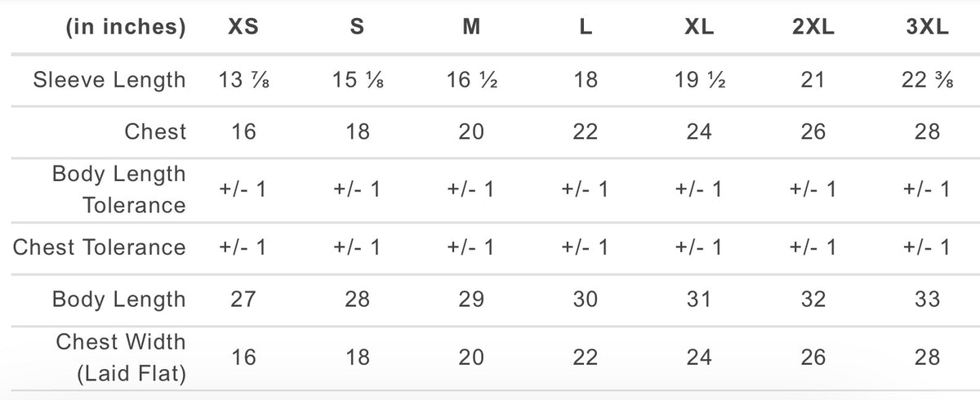Select the M size column header
Viewport: 980px width, 400px height.
tap(470, 27)
